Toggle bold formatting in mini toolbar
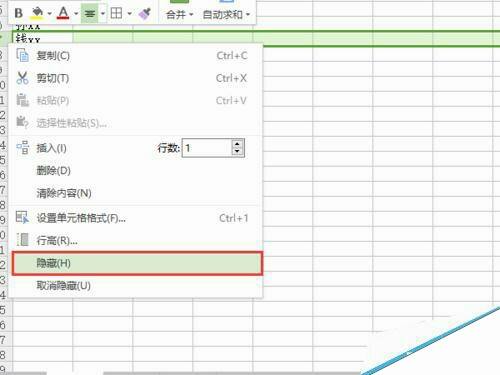Viewport: 500px width, 375px height. (x=19, y=13)
